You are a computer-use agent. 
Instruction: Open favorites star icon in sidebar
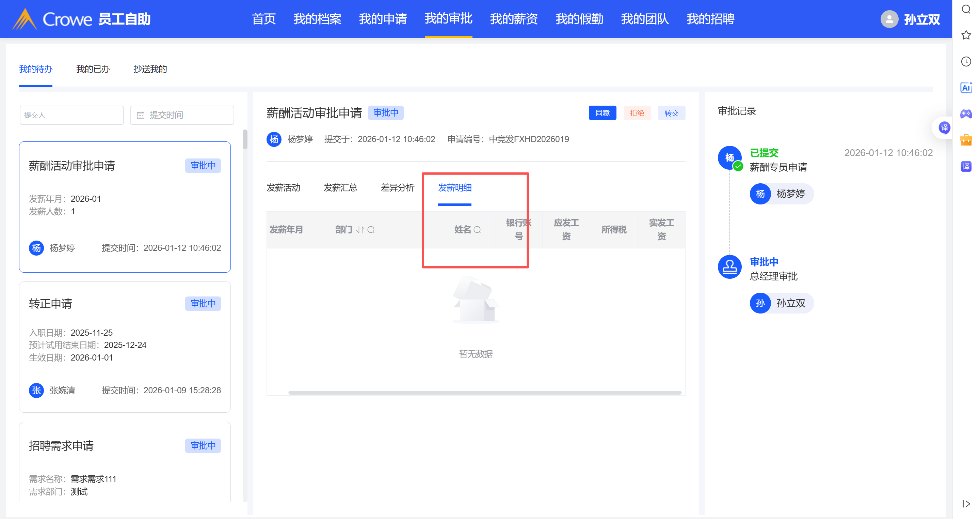pos(966,35)
